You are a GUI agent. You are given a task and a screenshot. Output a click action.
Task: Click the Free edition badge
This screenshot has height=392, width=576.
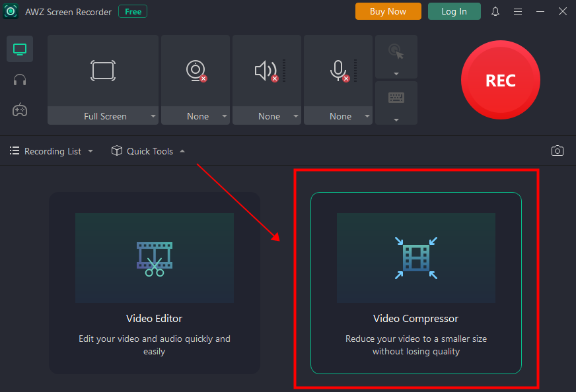133,11
